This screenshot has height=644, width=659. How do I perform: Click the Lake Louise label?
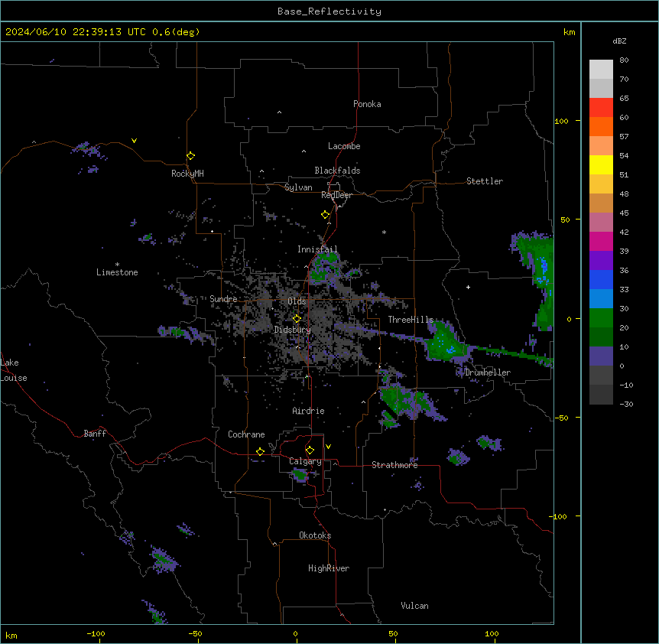coord(14,370)
